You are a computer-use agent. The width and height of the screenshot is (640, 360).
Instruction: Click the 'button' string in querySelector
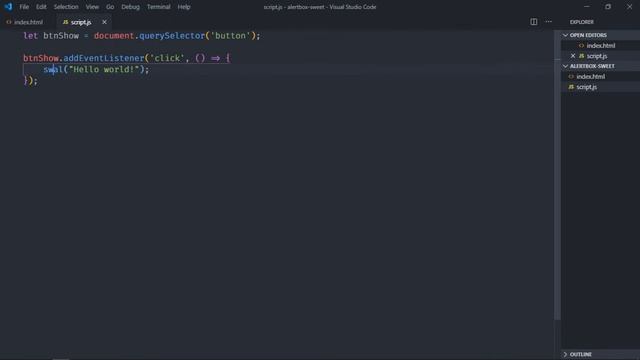pos(230,36)
